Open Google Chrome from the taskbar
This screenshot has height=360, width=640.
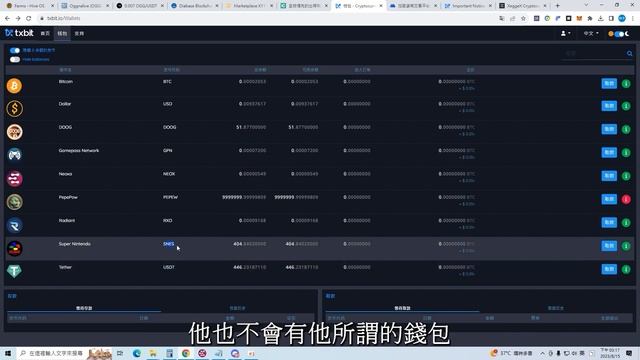point(186,353)
